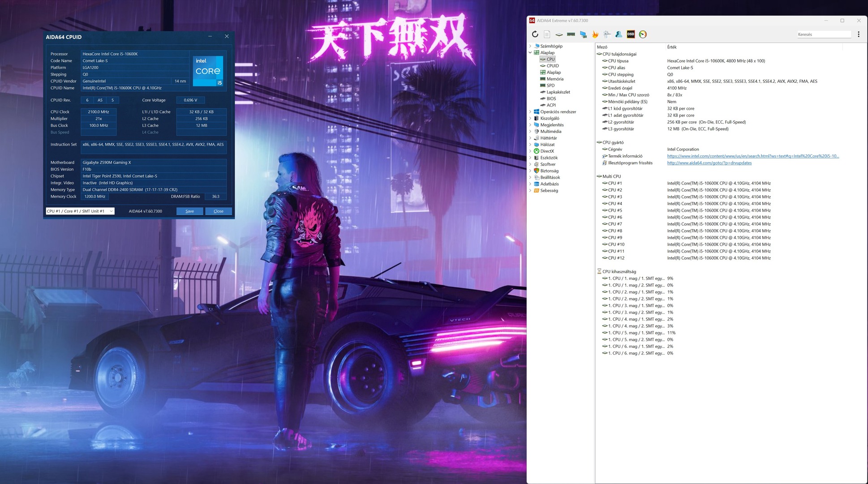868x484 pixels.
Task: Expand the Számítógép tree node
Action: tap(530, 46)
